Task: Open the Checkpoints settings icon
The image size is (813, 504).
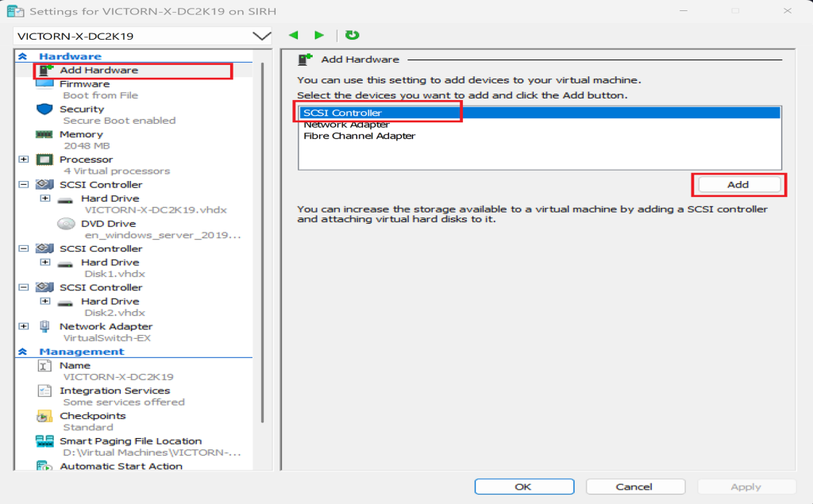Action: point(44,416)
